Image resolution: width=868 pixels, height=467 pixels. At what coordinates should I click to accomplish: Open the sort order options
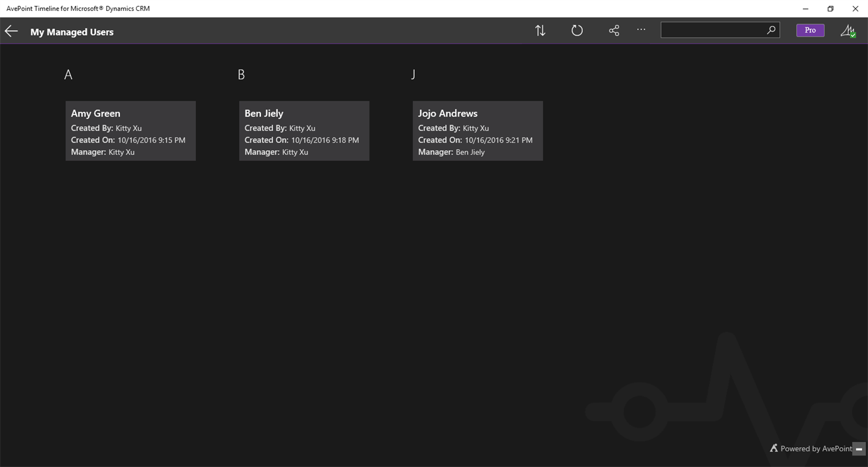540,31
